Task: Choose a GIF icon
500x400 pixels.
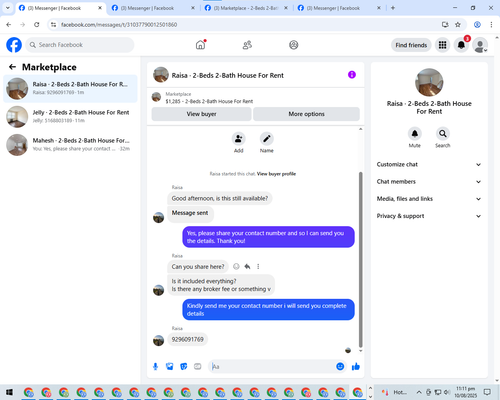Action: click(x=198, y=367)
